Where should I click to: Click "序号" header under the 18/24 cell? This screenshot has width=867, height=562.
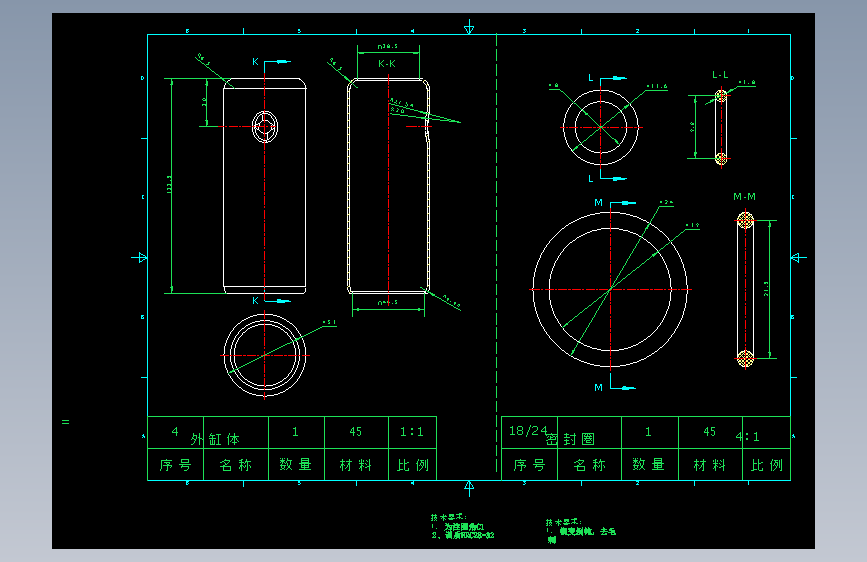[529, 465]
